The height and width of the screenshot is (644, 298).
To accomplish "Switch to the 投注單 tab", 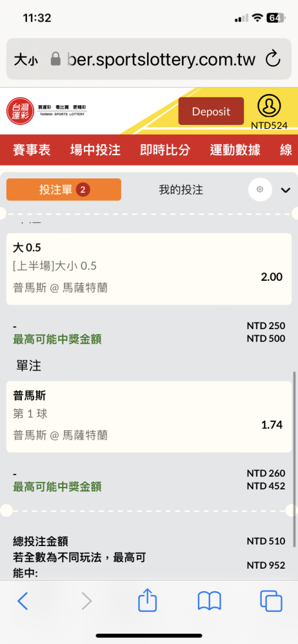I will 64,189.
